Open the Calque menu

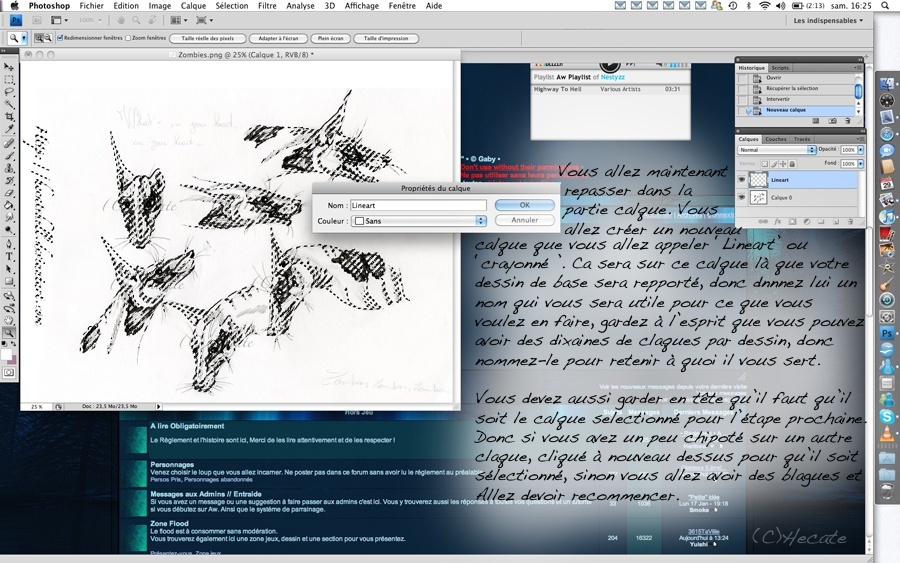pyautogui.click(x=193, y=6)
